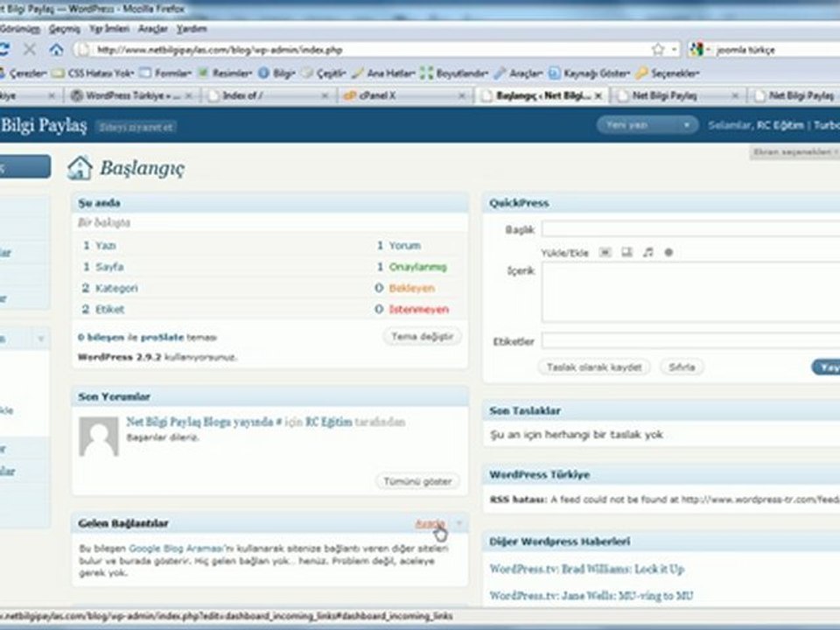Expand Ekran seçenekleri panel
840x630 pixels.
tap(794, 152)
